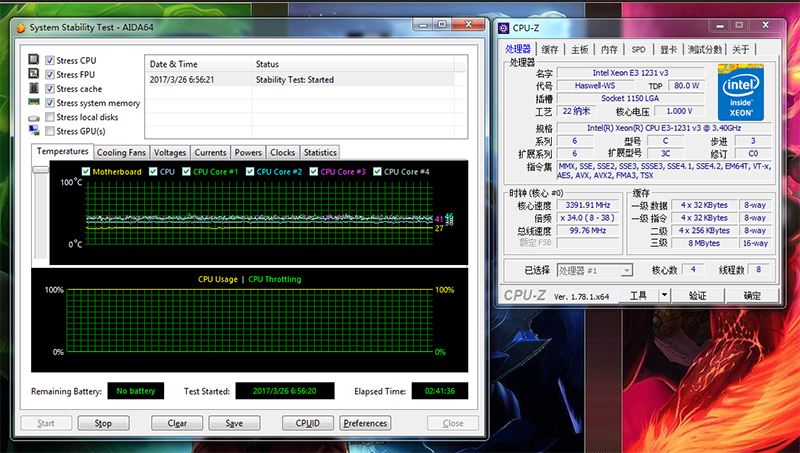800x453 pixels.
Task: Click the system memory module icon
Action: click(34, 102)
